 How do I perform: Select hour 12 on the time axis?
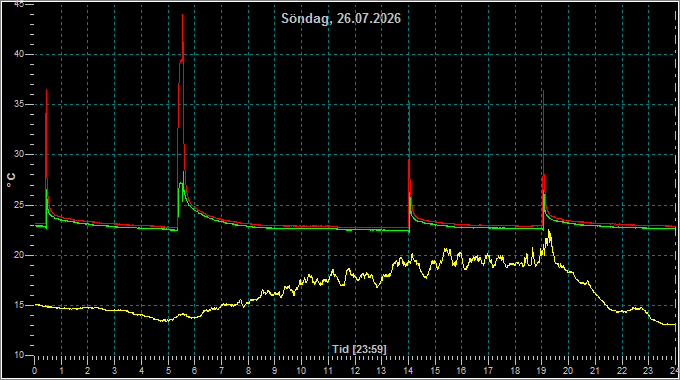[x=355, y=371]
